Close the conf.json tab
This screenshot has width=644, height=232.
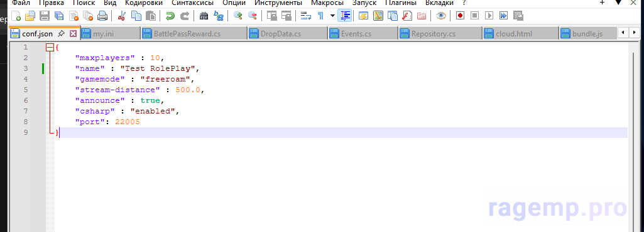coord(73,34)
